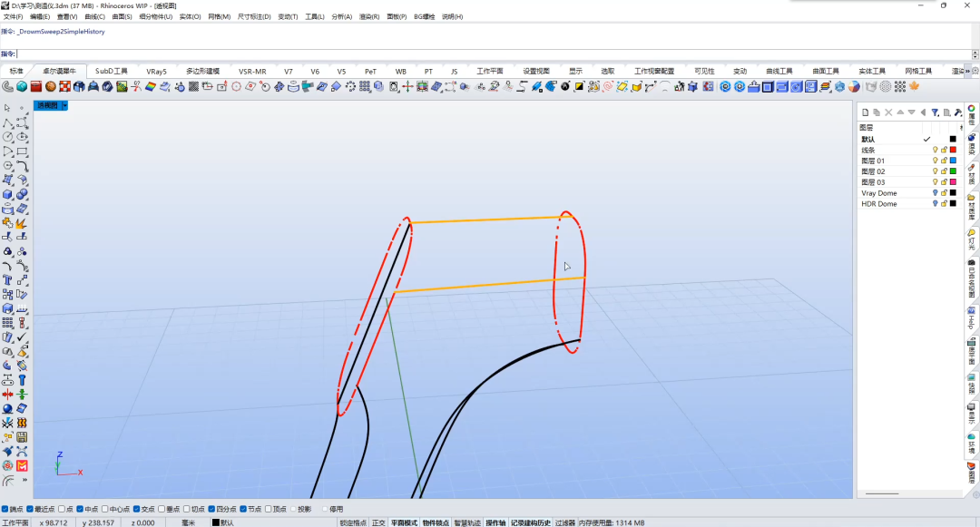Open the 渲染(R) render menu
The height and width of the screenshot is (527, 980).
pyautogui.click(x=368, y=17)
